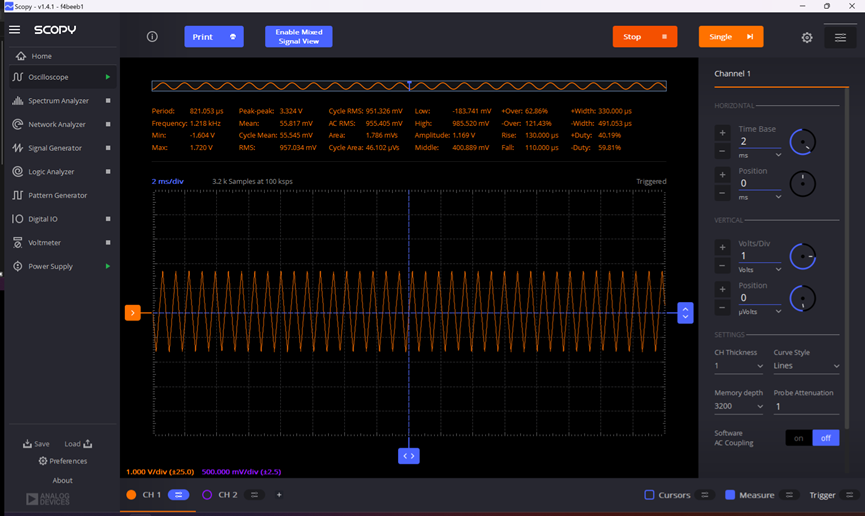Toggle the Oscilloscope run play indicator
This screenshot has height=516, width=865.
[x=108, y=77]
